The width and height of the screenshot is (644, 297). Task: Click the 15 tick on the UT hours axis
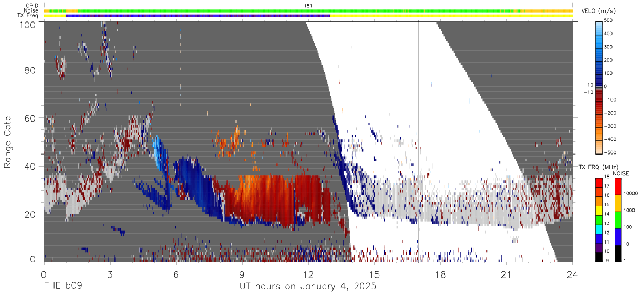coord(374,274)
